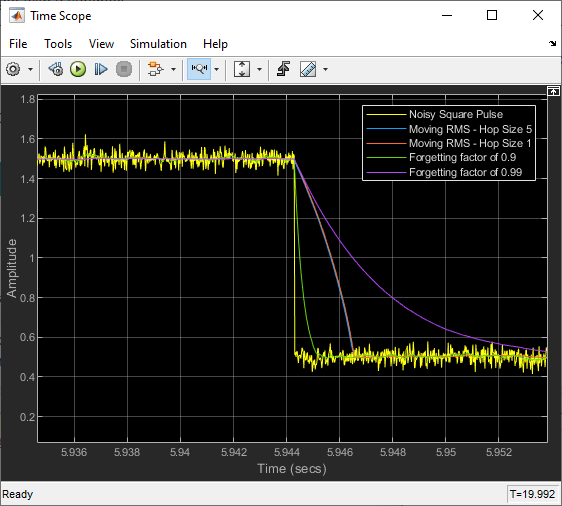This screenshot has width=562, height=506.
Task: Open the Triggers tool icon
Action: tap(283, 69)
